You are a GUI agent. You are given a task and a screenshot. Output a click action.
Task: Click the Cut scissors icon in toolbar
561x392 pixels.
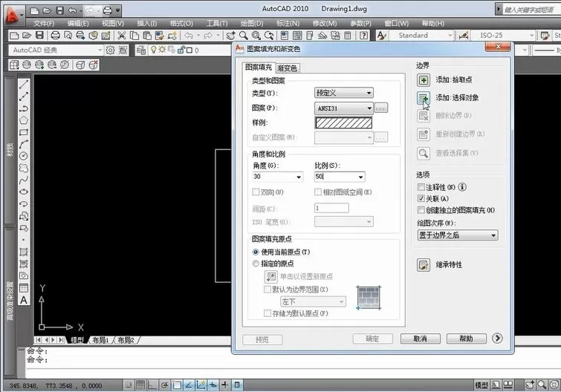coord(122,36)
